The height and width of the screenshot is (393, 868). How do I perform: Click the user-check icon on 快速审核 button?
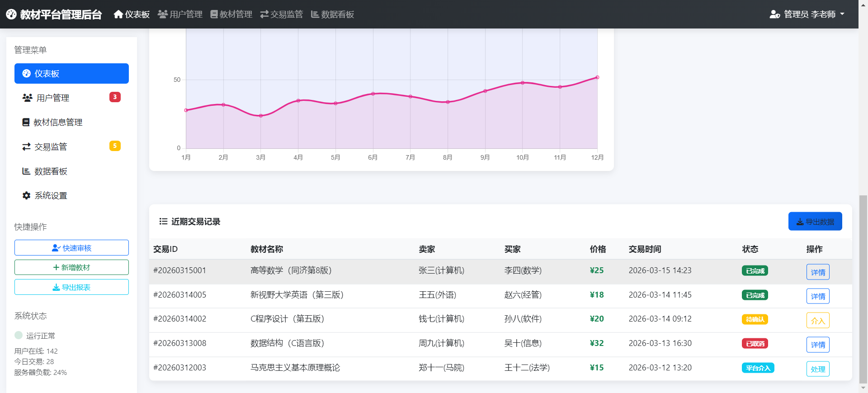coord(56,248)
